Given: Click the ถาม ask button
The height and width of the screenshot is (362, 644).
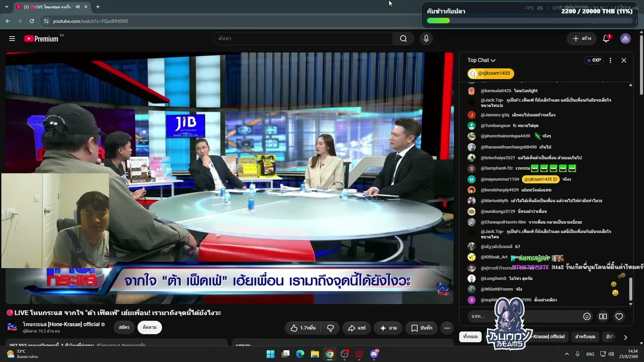Looking at the screenshot, I should (388, 328).
